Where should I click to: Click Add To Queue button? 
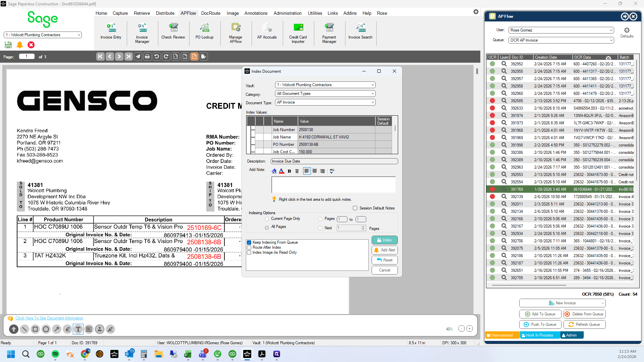(x=540, y=314)
